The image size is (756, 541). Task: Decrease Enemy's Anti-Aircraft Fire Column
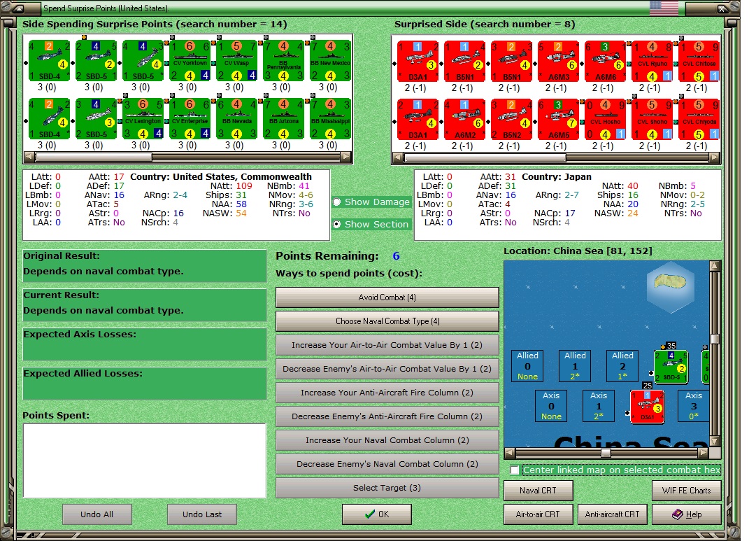[x=387, y=416]
